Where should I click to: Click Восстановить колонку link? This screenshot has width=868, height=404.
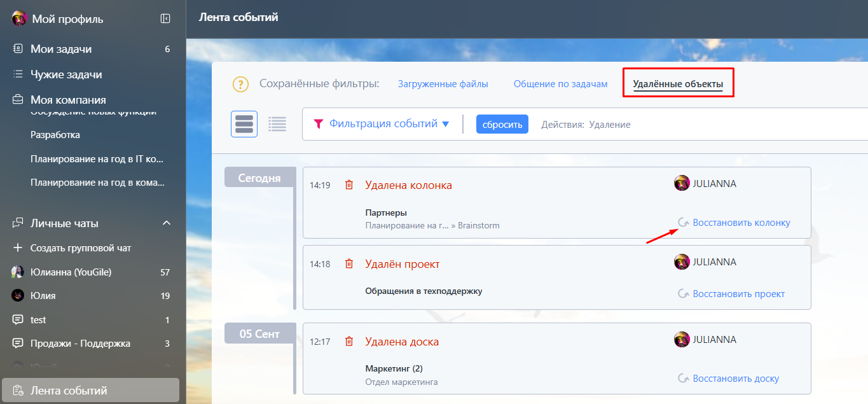pos(741,223)
